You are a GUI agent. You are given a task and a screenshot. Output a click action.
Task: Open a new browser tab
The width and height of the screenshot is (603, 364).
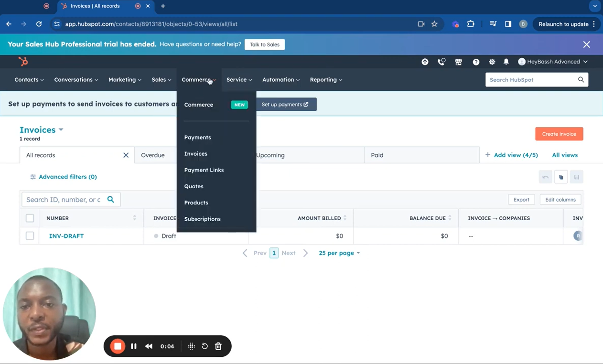click(x=163, y=6)
